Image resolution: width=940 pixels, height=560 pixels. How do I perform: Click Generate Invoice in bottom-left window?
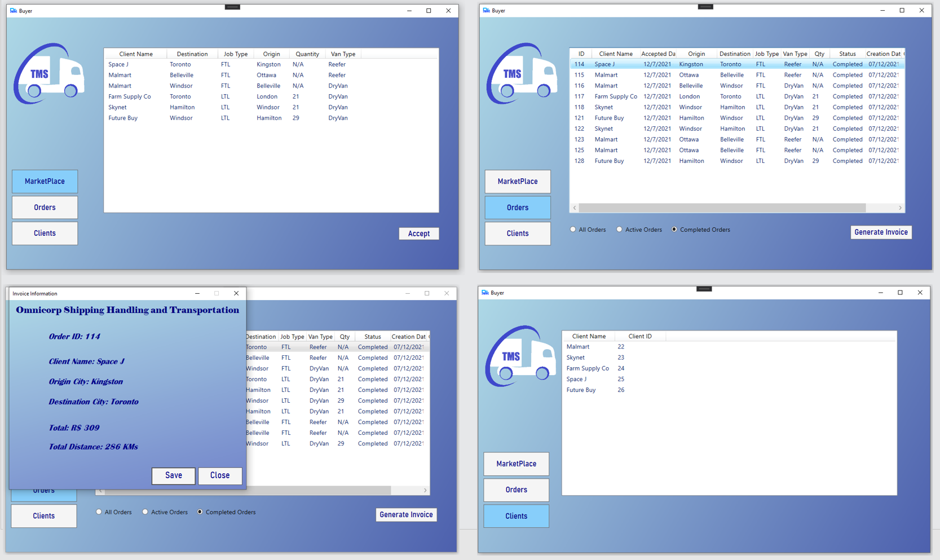pyautogui.click(x=407, y=515)
